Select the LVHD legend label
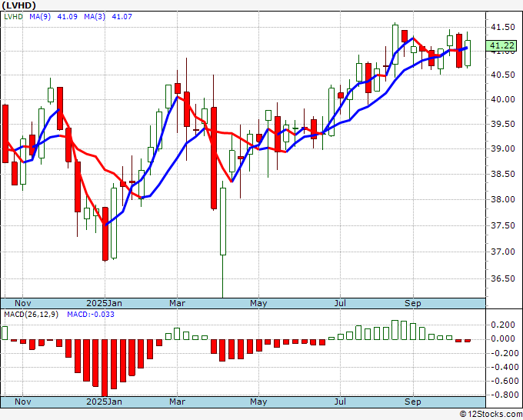 pos(13,16)
